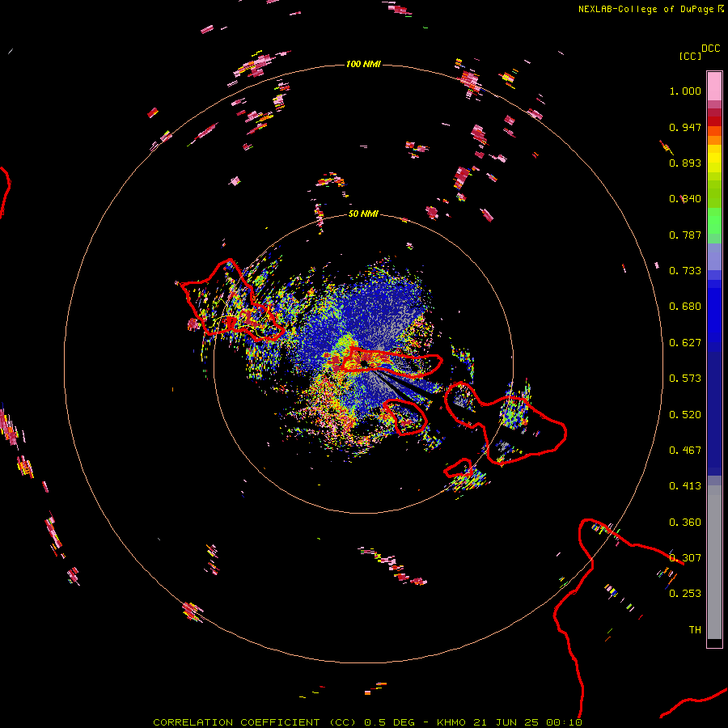Click the 0.573 legend value
This screenshot has width=728, height=728.
coord(685,379)
